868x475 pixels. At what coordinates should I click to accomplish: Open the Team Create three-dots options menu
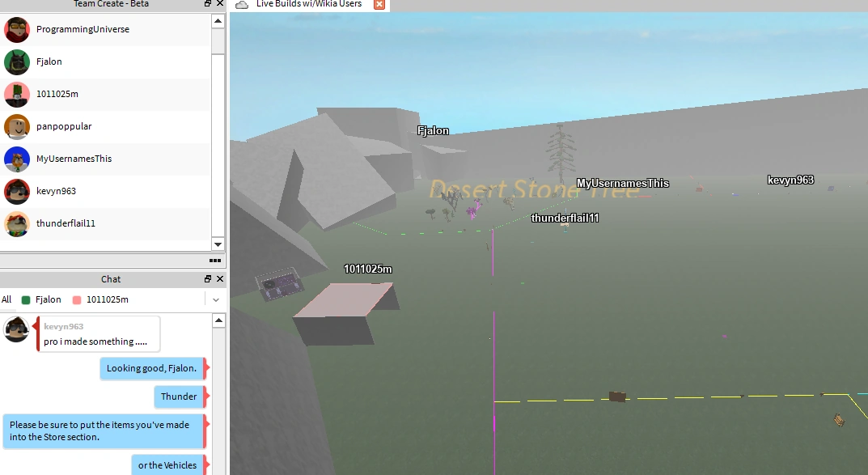coord(214,261)
